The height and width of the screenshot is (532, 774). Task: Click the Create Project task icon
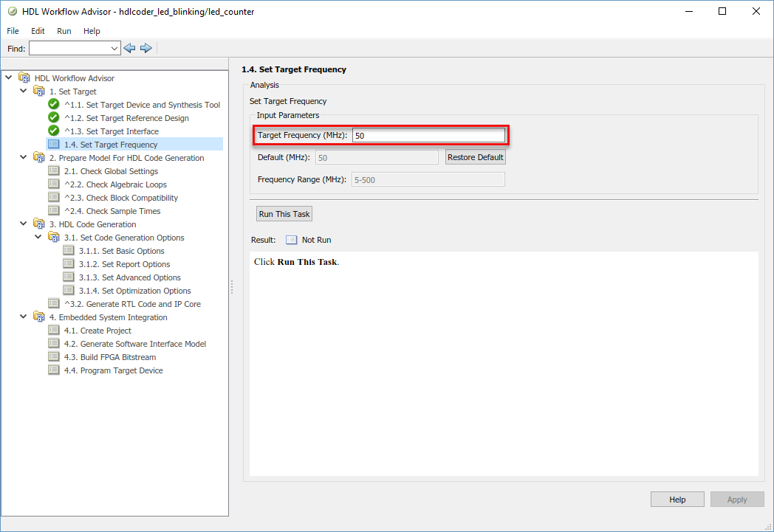53,331
